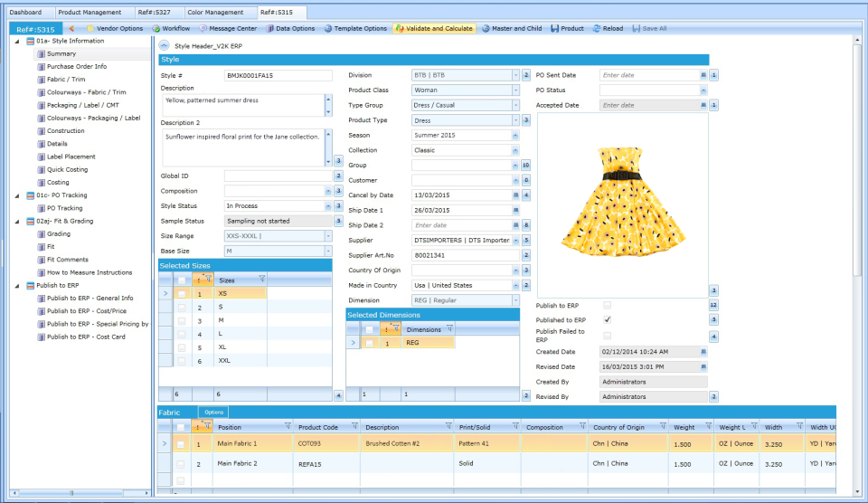Open the Product Class dropdown

tap(515, 90)
